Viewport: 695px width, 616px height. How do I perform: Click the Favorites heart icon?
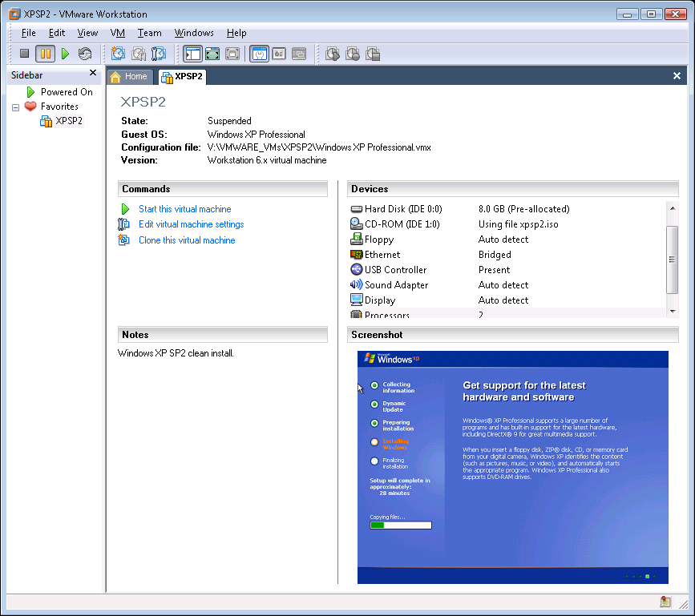pos(30,107)
